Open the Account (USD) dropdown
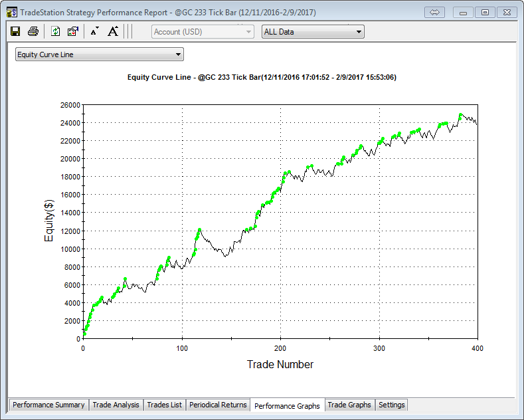Viewport: 524px width, 420px height. [203, 31]
